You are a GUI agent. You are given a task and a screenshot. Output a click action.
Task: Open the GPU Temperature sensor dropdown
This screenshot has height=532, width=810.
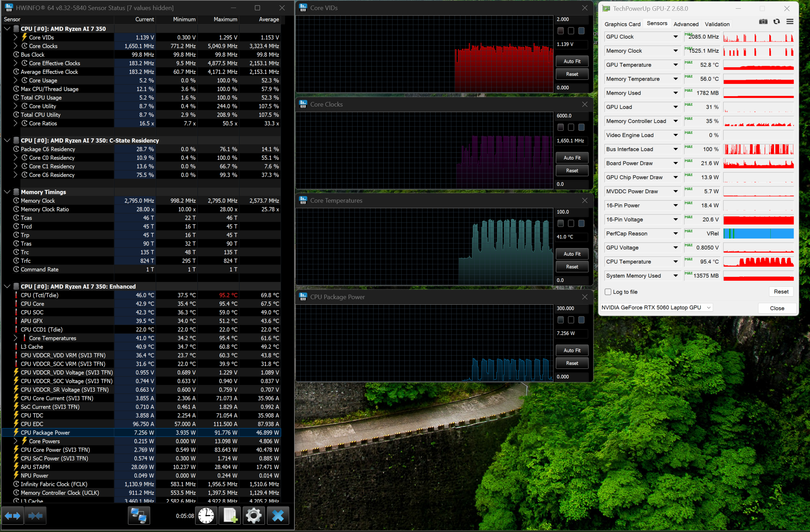[675, 65]
